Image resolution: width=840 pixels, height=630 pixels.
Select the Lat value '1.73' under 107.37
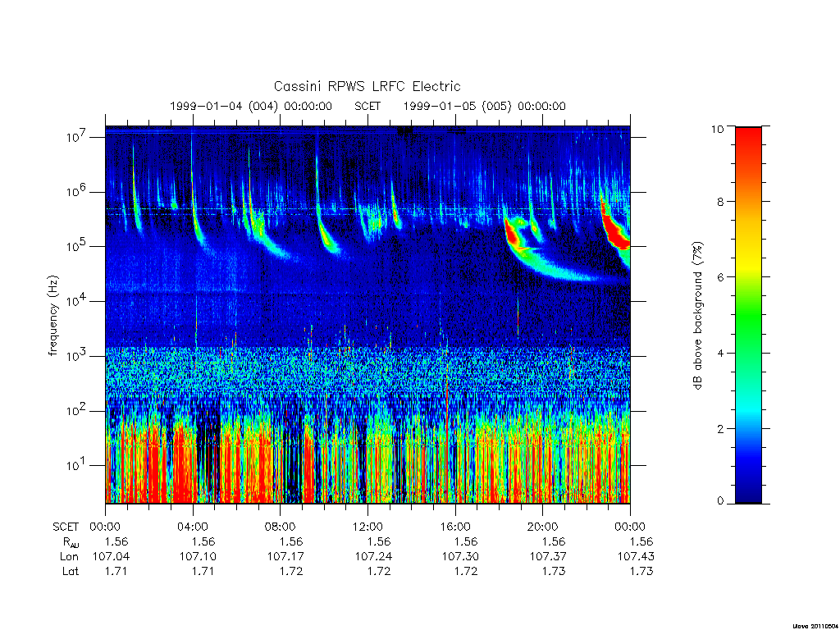pos(554,571)
